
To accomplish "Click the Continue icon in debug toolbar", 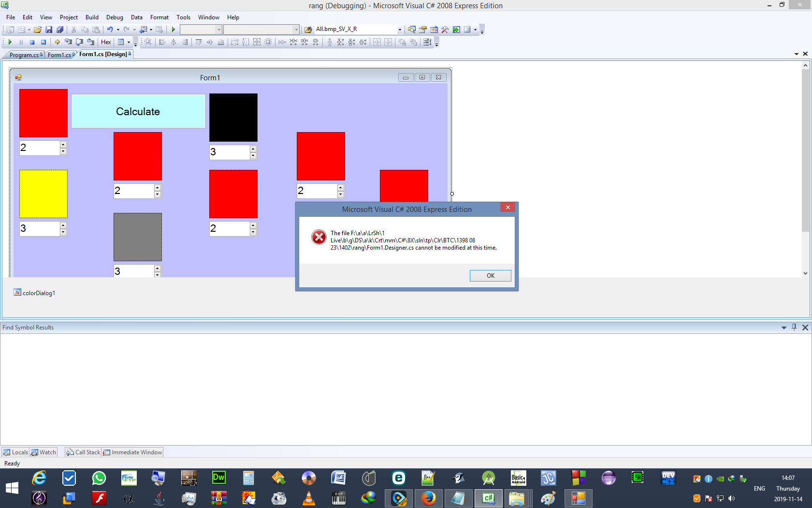I will (10, 42).
